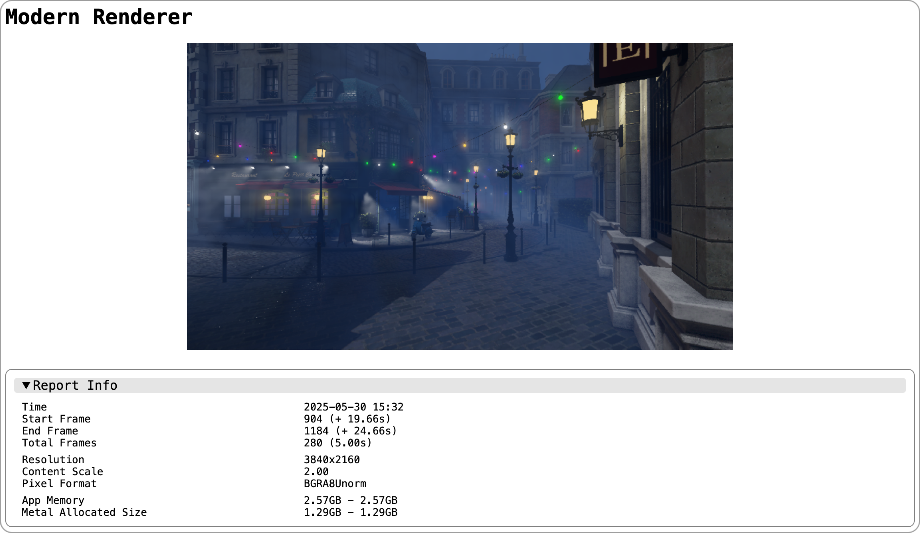Click the Report Info section title
The height and width of the screenshot is (533, 920).
[x=75, y=386]
